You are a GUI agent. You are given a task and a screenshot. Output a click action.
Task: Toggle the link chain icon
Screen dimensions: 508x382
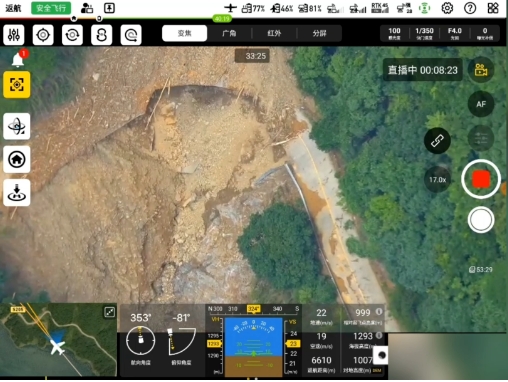click(437, 141)
